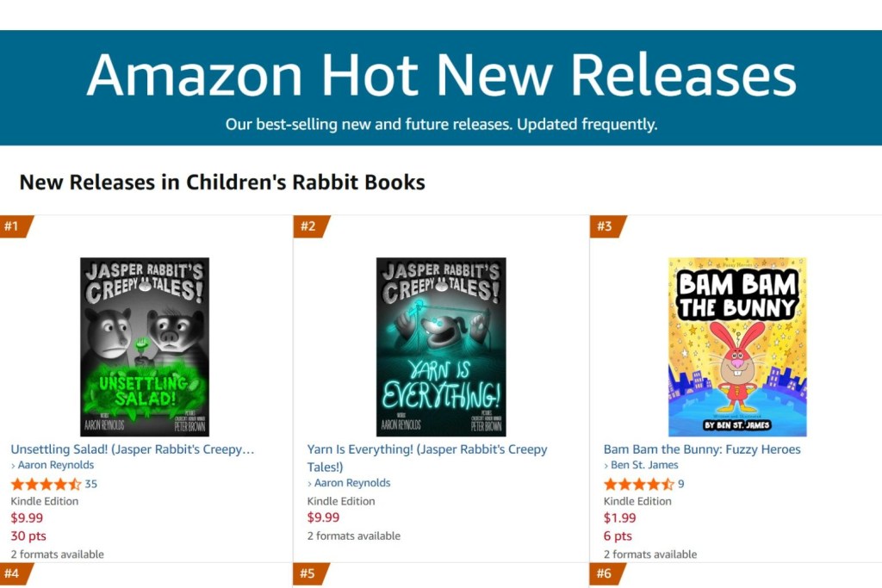Visit Ben St. James author page
882x588 pixels.
point(644,465)
